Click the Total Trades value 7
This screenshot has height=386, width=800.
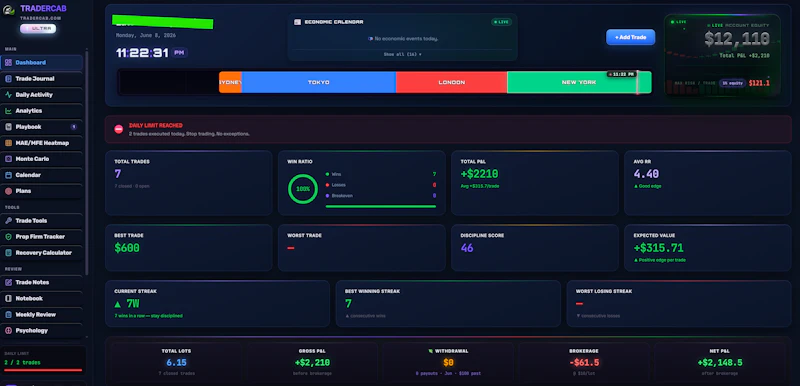click(118, 174)
